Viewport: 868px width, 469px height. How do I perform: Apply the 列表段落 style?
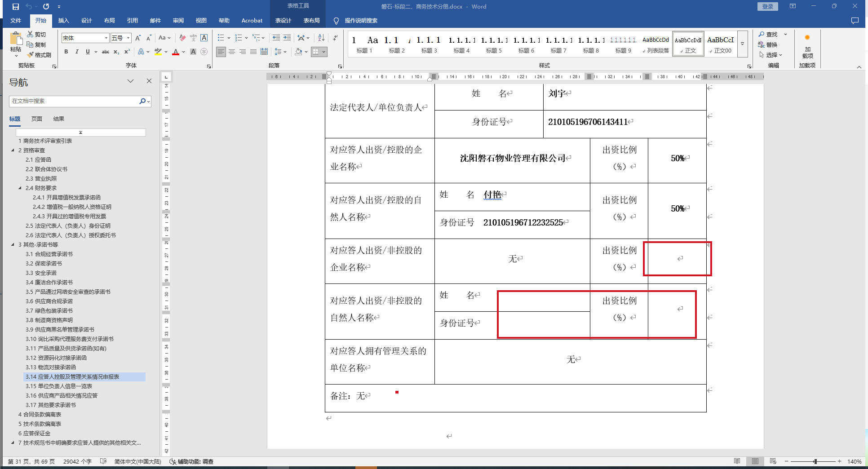pyautogui.click(x=655, y=44)
